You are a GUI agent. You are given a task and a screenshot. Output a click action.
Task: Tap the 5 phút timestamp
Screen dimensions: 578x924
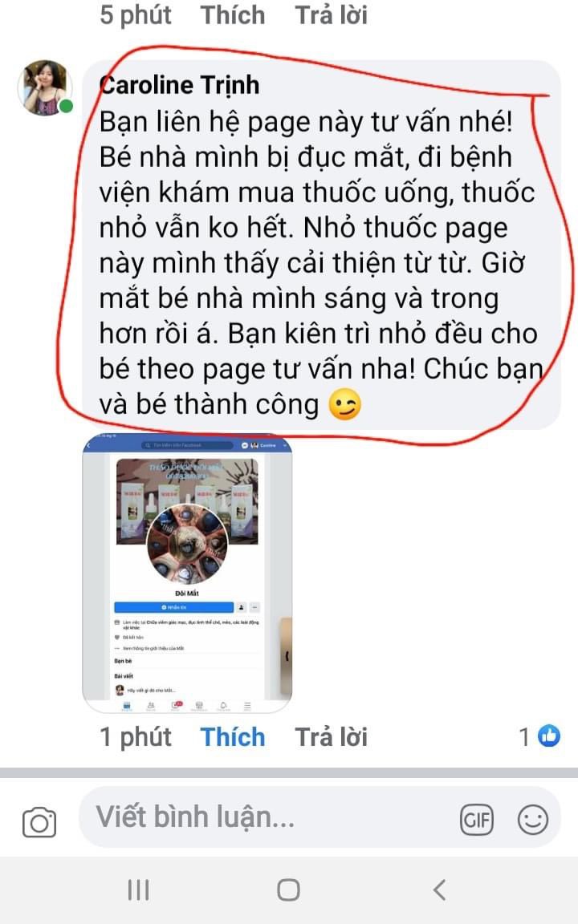(136, 15)
